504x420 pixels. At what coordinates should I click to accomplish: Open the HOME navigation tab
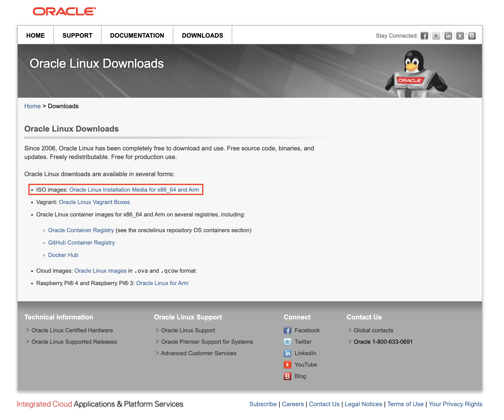point(36,36)
